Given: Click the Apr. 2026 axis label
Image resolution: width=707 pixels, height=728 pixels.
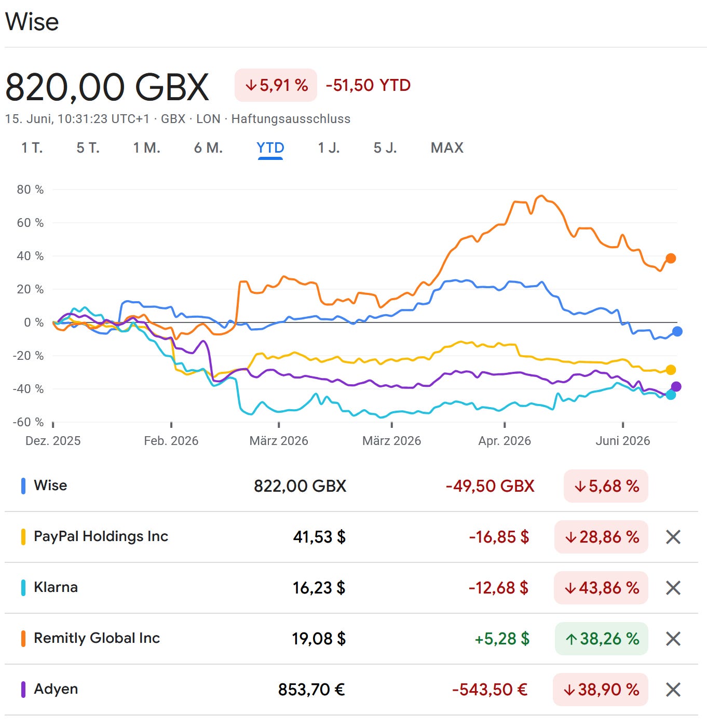Looking at the screenshot, I should pos(505,441).
